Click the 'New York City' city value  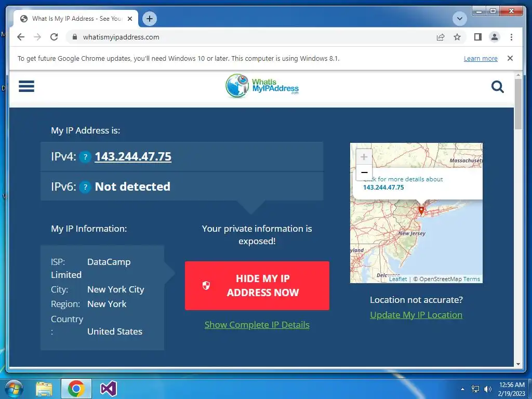(x=116, y=289)
